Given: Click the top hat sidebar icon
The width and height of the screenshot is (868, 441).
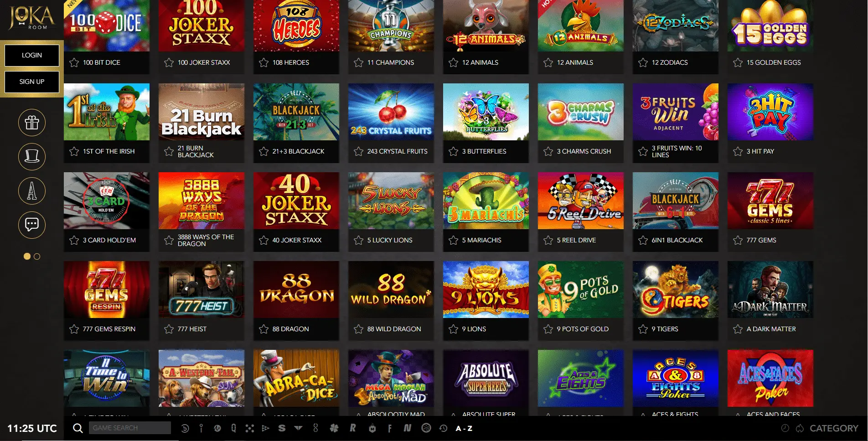Looking at the screenshot, I should pos(32,157).
